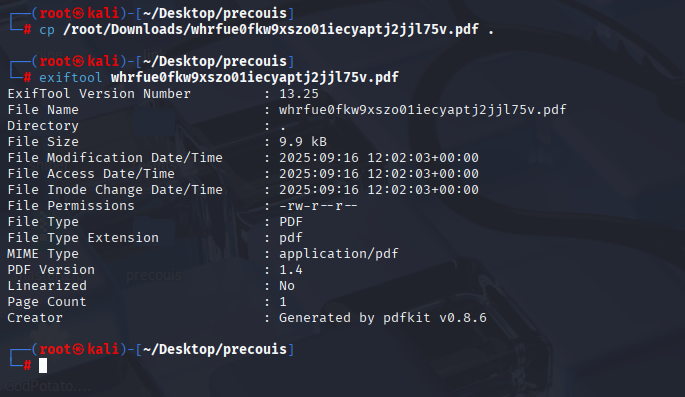Click the faint GodPotato desktop item label
The width and height of the screenshot is (685, 397).
click(48, 387)
